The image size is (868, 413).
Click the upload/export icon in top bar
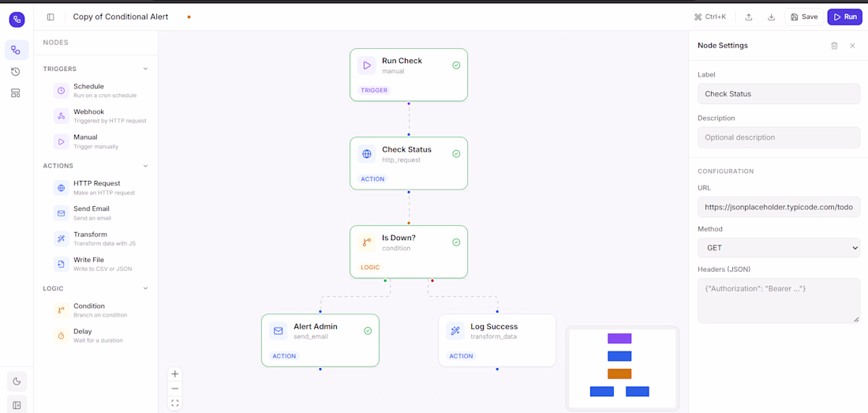coord(748,17)
